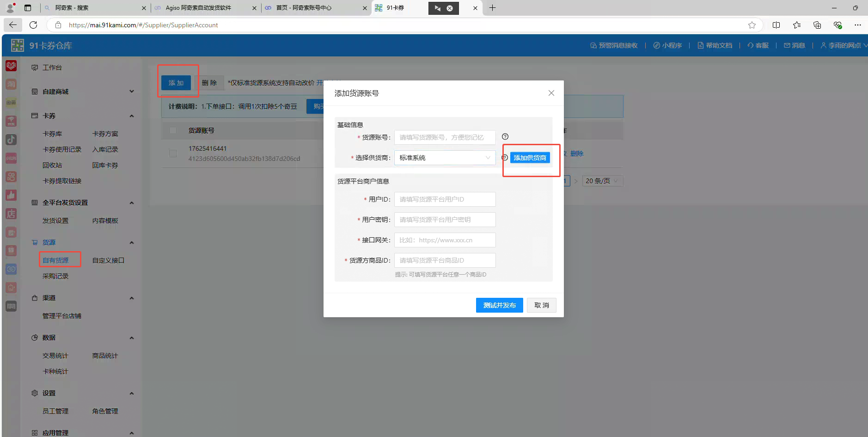Click the 测试并发布 button

coord(499,305)
